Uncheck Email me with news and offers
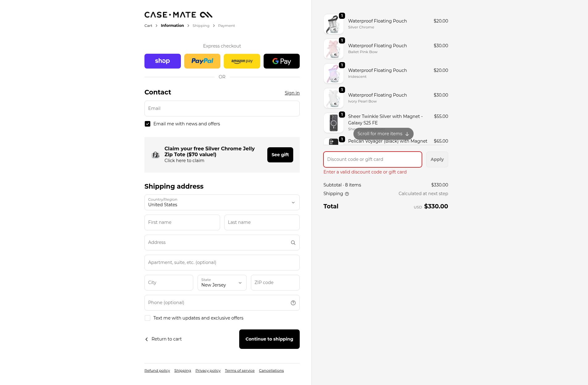 coord(148,124)
